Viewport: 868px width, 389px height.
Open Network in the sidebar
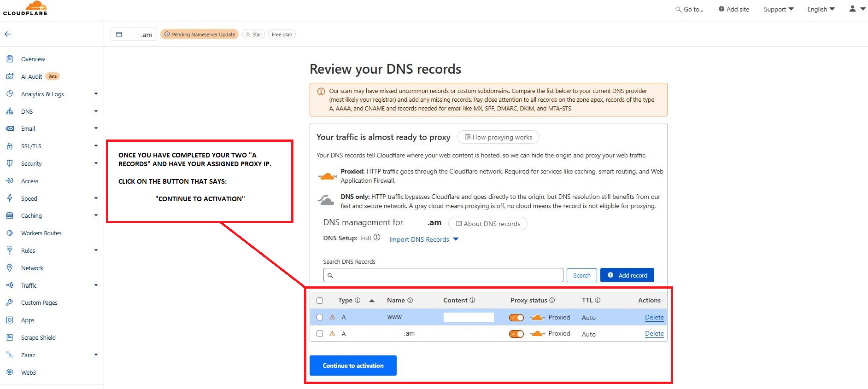click(x=32, y=268)
